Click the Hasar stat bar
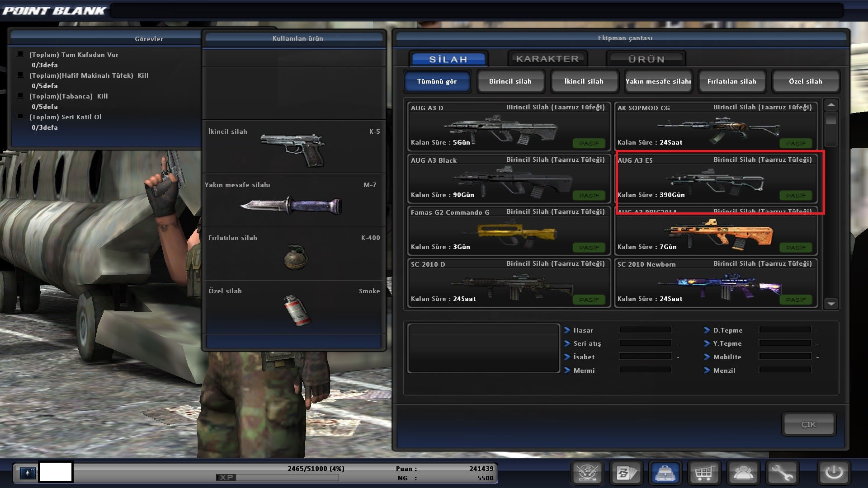 [x=645, y=330]
